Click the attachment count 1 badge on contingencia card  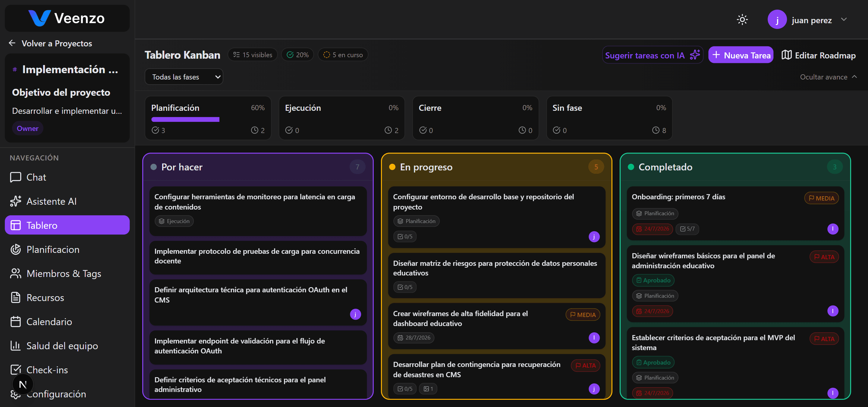click(428, 388)
